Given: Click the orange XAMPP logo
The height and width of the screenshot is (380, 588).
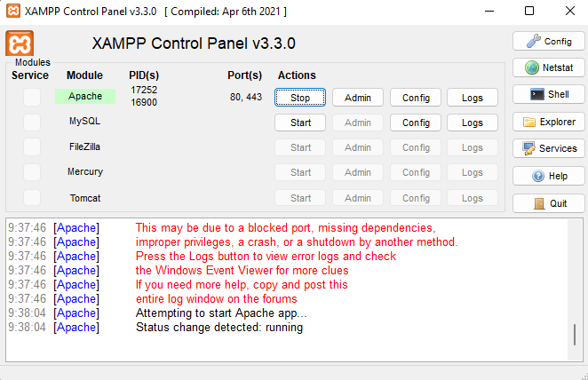Looking at the screenshot, I should click(x=20, y=44).
